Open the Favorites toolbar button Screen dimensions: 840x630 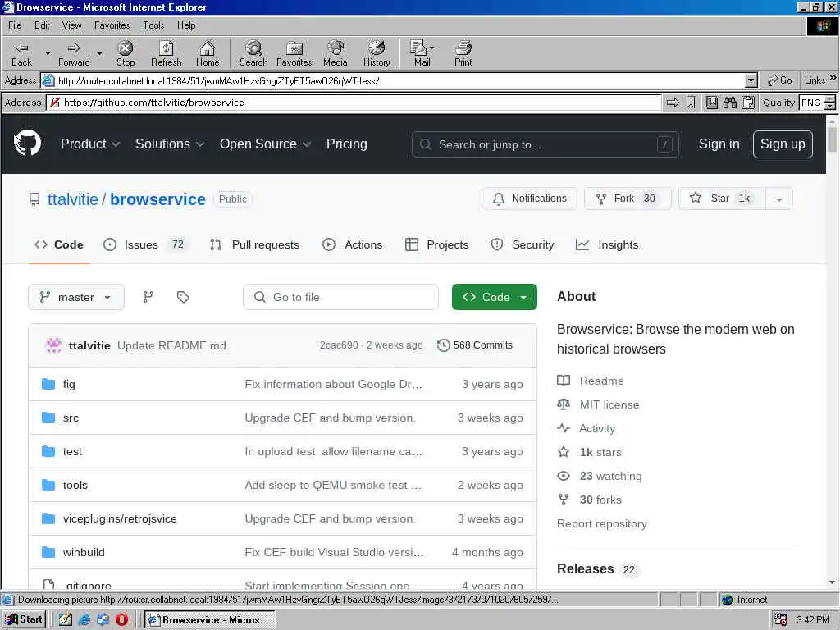pos(294,53)
